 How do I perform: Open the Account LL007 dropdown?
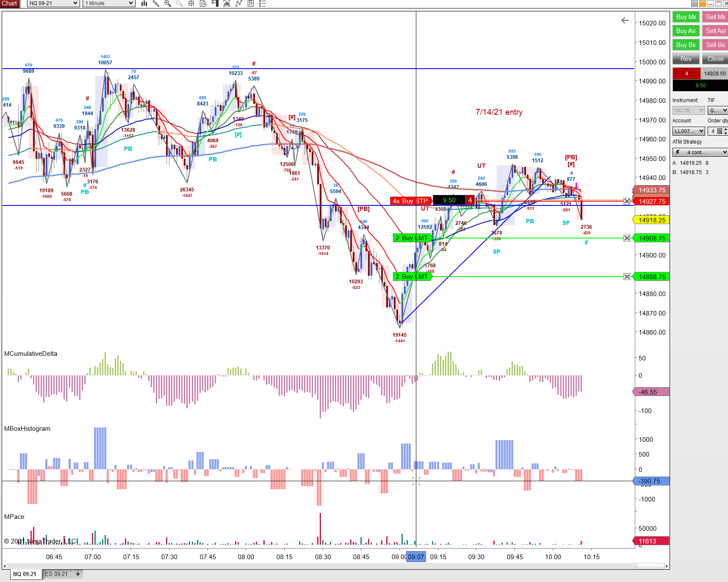[689, 131]
